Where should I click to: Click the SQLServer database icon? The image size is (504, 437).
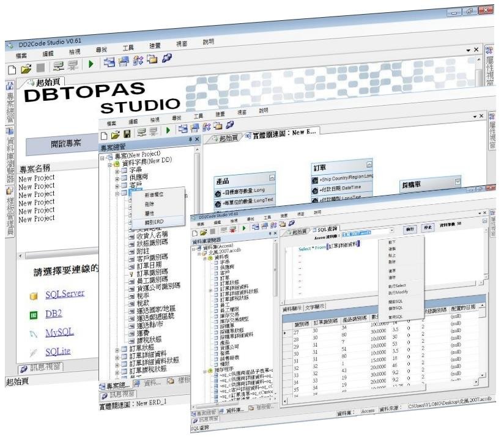(x=35, y=296)
